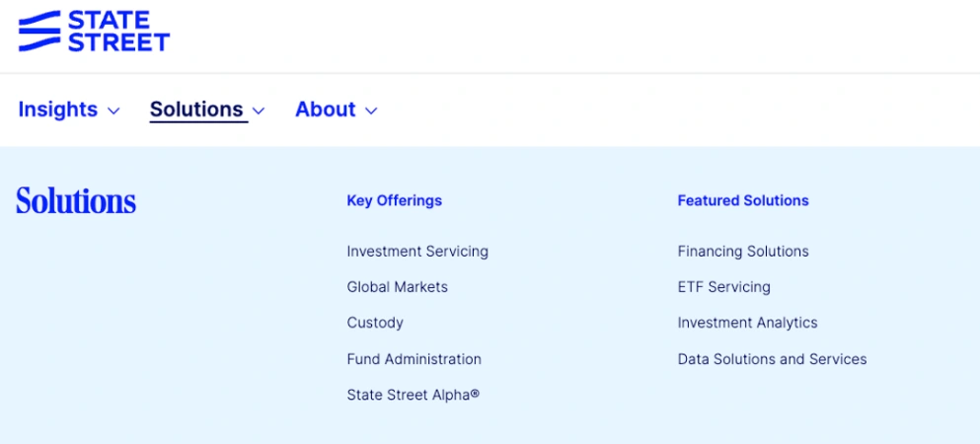980x444 pixels.
Task: Click the STATE STREET wordmark text
Action: pyautogui.click(x=118, y=31)
